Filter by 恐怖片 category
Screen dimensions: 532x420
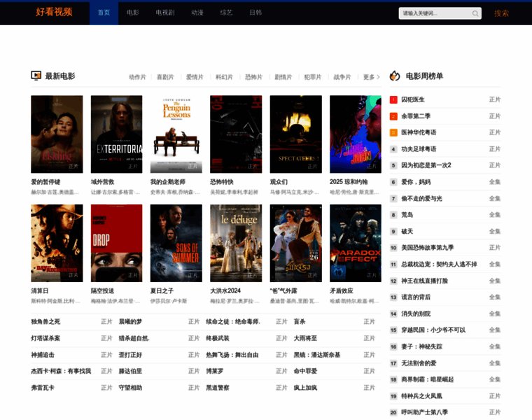[x=254, y=77]
